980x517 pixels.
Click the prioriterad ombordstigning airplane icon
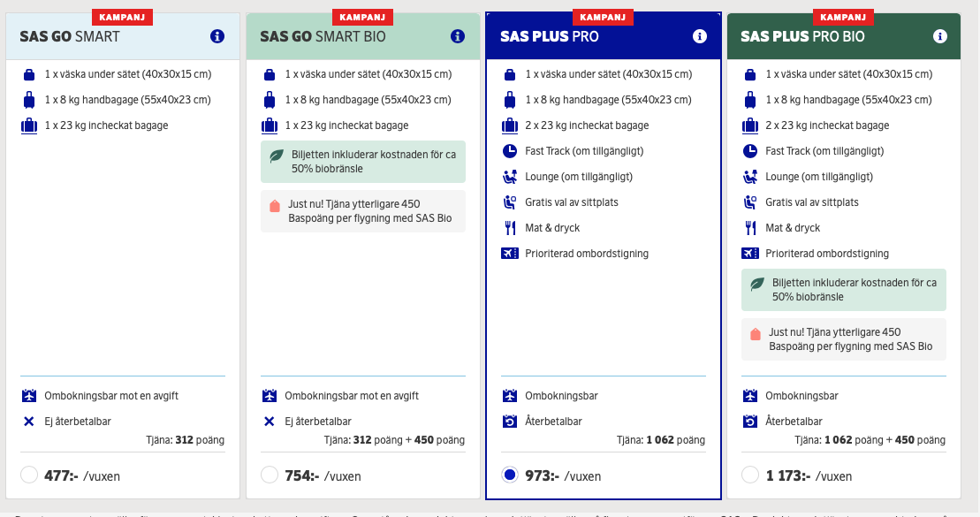tap(510, 253)
